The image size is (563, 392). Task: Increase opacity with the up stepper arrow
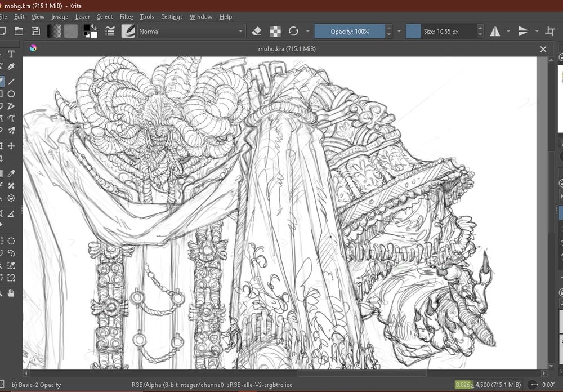[389, 28]
